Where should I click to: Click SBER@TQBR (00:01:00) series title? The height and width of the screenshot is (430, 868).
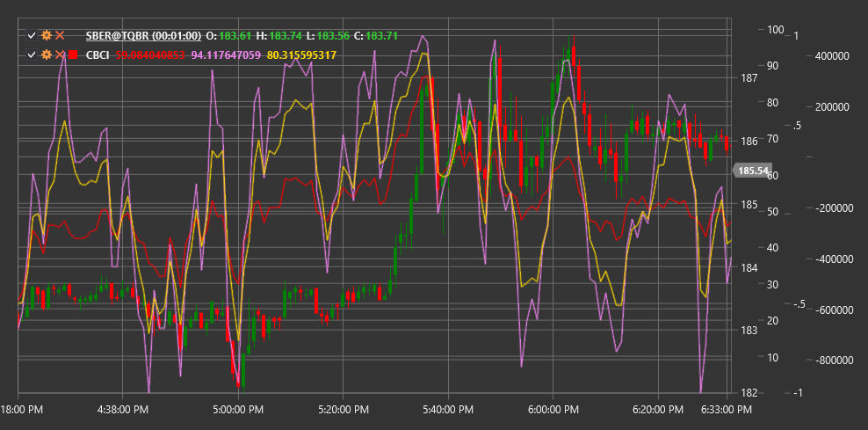pyautogui.click(x=143, y=36)
